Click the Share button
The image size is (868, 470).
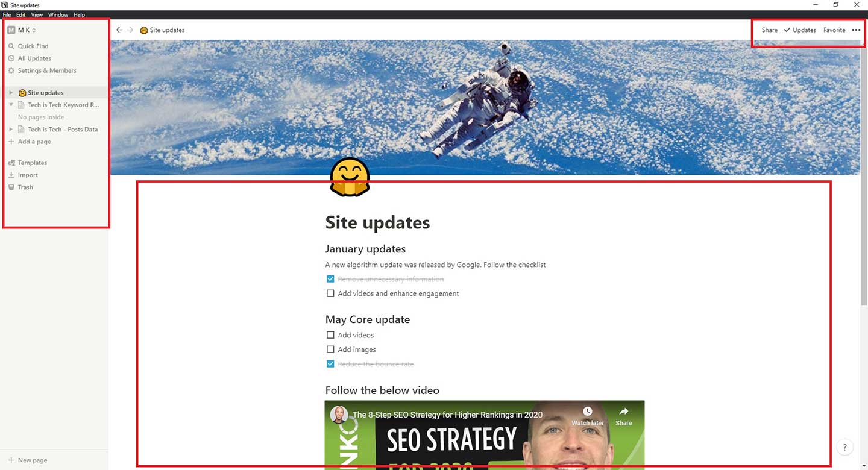click(770, 30)
